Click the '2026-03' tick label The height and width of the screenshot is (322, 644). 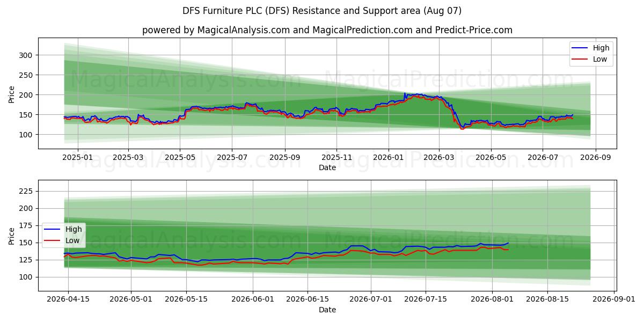(x=438, y=157)
